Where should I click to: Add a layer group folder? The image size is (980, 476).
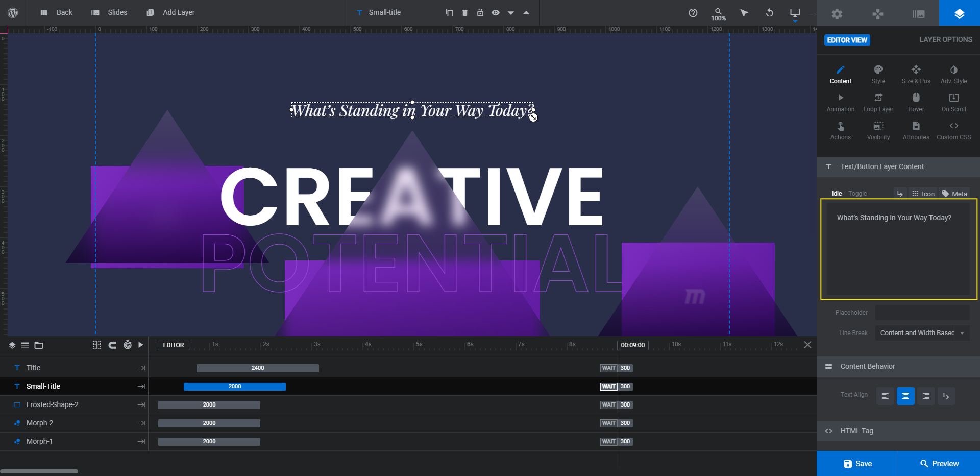[x=39, y=345]
